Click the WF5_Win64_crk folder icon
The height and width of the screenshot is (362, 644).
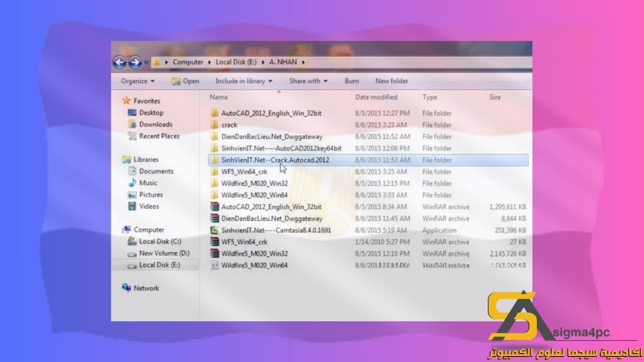214,171
